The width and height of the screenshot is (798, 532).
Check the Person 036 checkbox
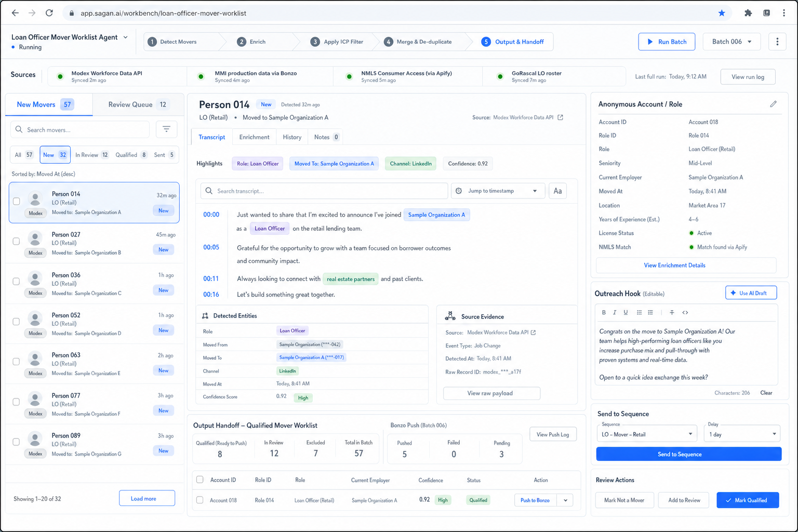point(16,282)
